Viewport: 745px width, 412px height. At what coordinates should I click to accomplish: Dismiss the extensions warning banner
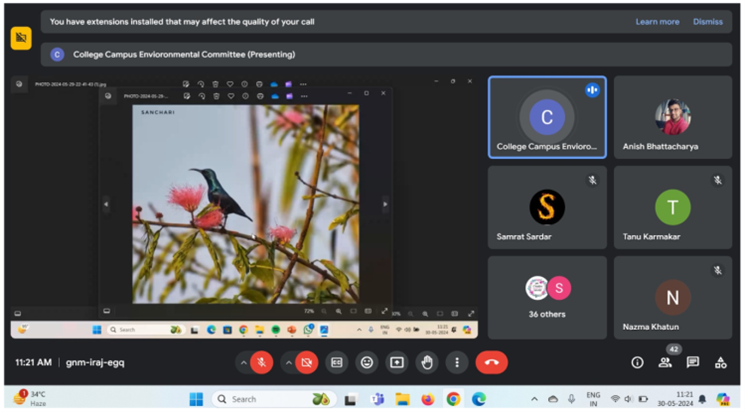click(x=707, y=22)
